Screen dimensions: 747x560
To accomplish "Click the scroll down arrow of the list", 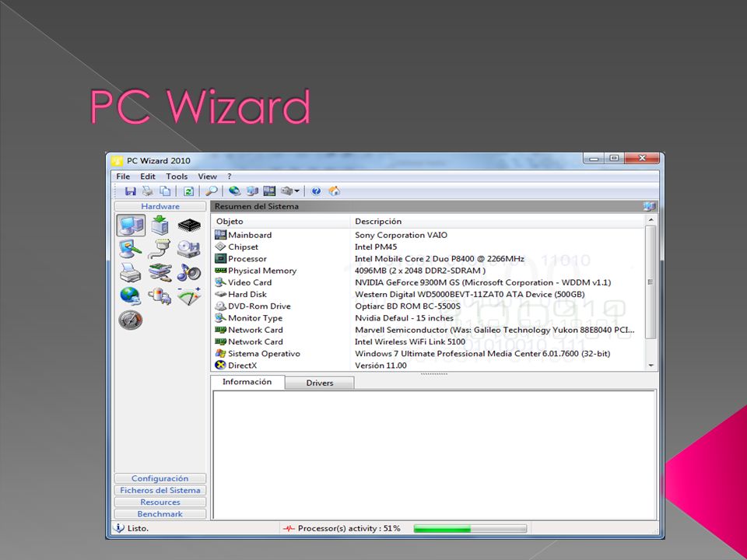I will (651, 366).
